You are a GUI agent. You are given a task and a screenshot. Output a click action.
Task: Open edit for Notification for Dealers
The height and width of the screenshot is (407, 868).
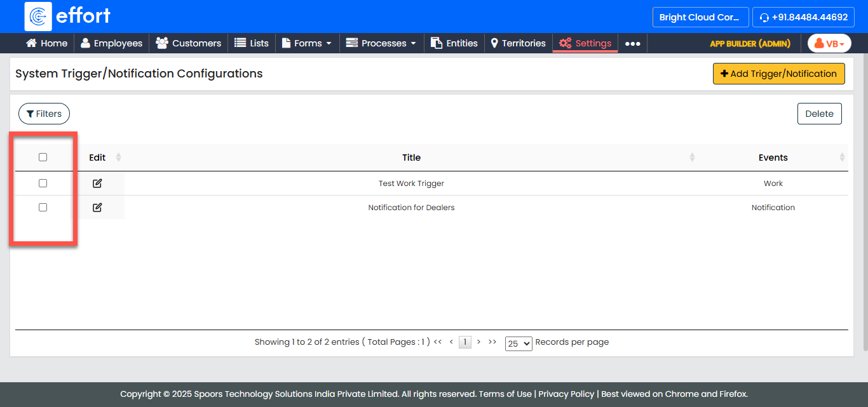pos(97,208)
